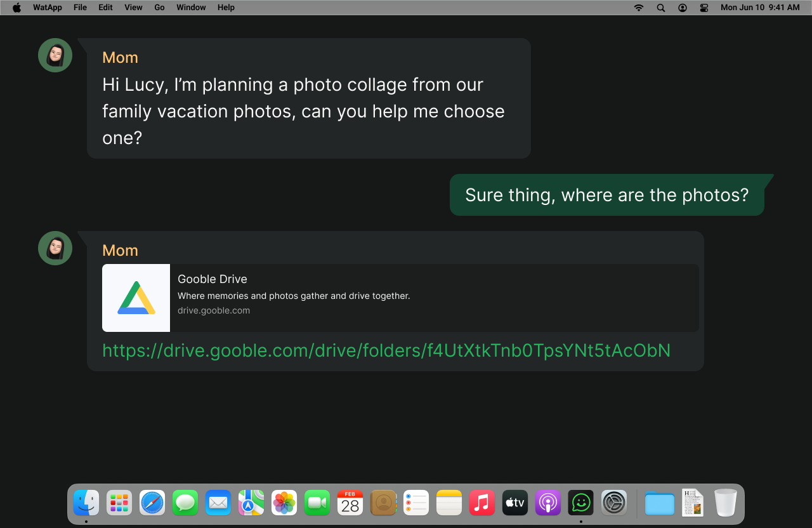Open Messages app in the dock
This screenshot has height=528, width=812.
point(185,503)
